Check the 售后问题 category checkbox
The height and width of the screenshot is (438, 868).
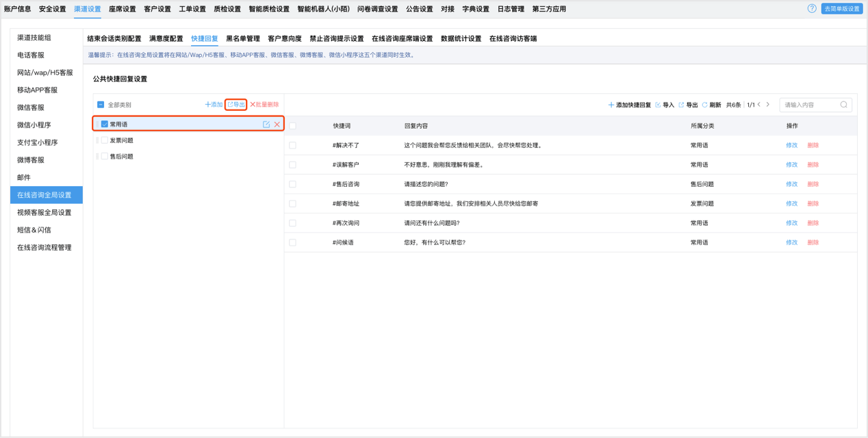click(105, 157)
